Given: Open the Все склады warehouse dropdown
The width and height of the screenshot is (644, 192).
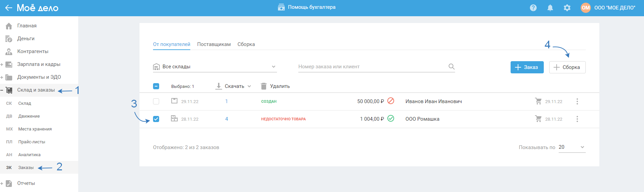Looking at the screenshot, I should click(215, 67).
